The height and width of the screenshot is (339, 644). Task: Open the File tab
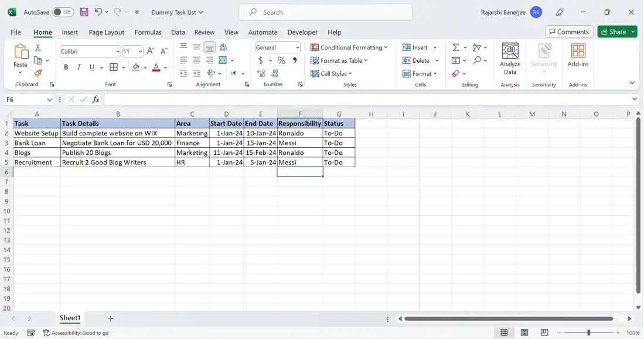pyautogui.click(x=16, y=32)
